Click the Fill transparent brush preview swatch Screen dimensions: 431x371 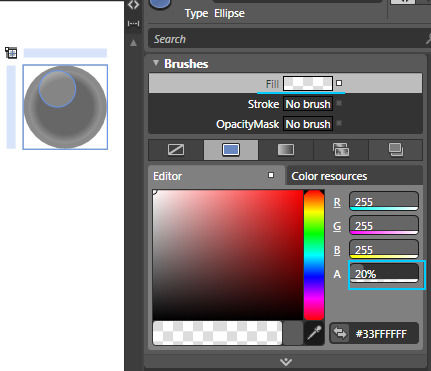[x=308, y=83]
